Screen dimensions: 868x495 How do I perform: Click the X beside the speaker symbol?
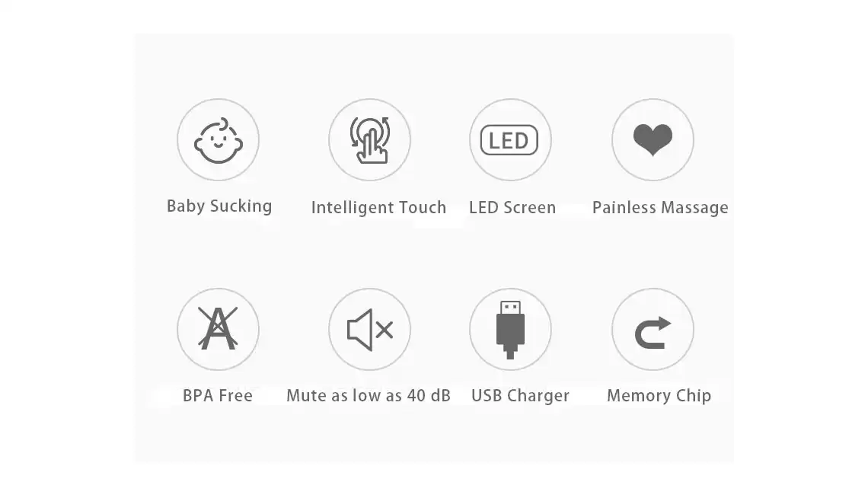(385, 330)
